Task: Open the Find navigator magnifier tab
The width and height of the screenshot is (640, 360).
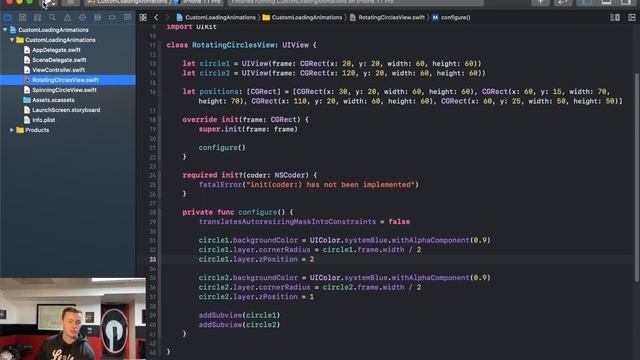Action: click(52, 18)
